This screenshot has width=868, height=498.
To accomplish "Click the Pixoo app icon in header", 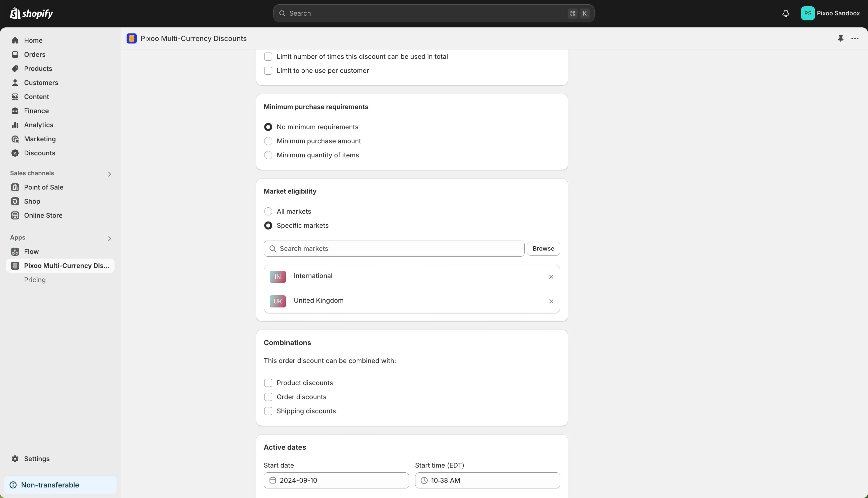I will tap(132, 38).
